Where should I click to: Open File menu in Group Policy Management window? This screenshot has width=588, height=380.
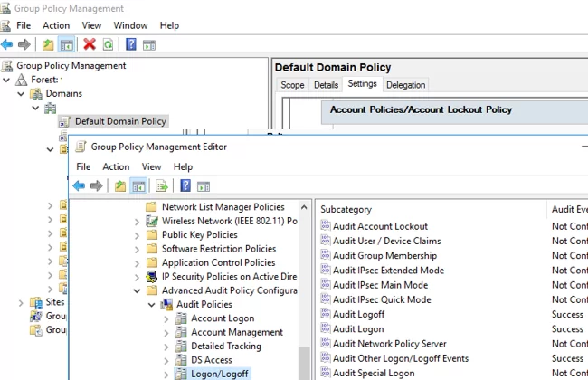coord(24,25)
